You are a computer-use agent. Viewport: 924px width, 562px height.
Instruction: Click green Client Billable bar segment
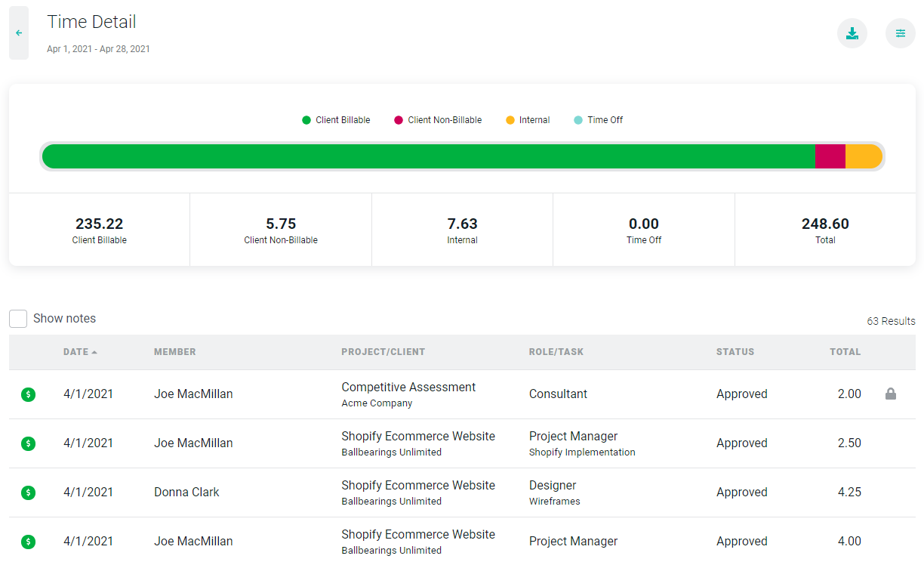[429, 156]
